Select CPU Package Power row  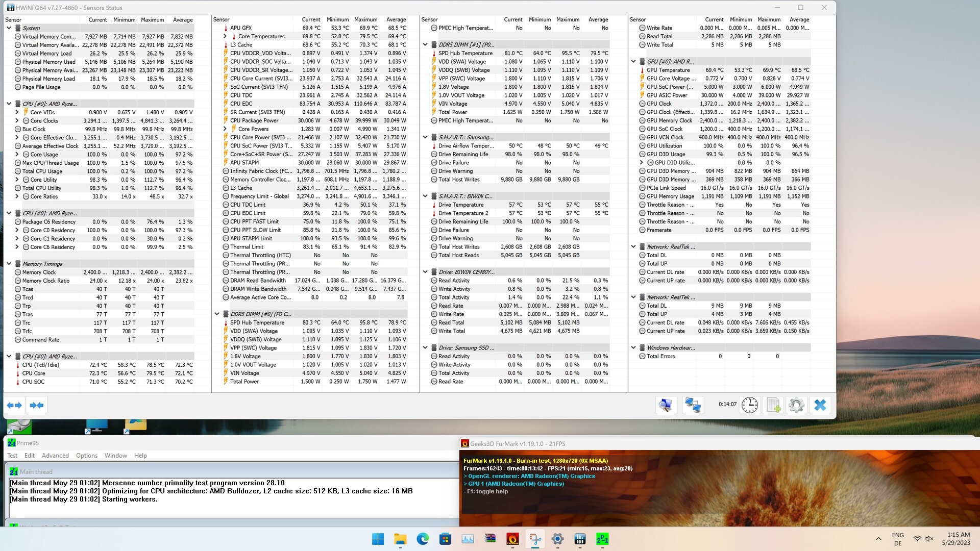314,121
